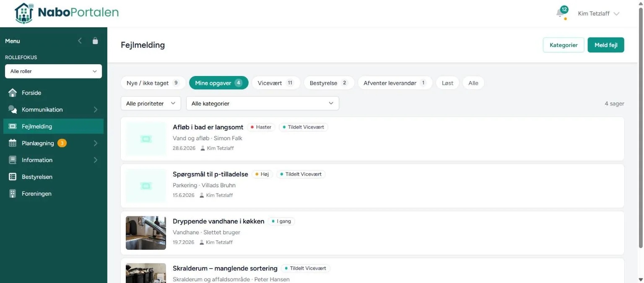Open the Alle kategorier filter dropdown
This screenshot has width=644, height=283.
tap(262, 103)
